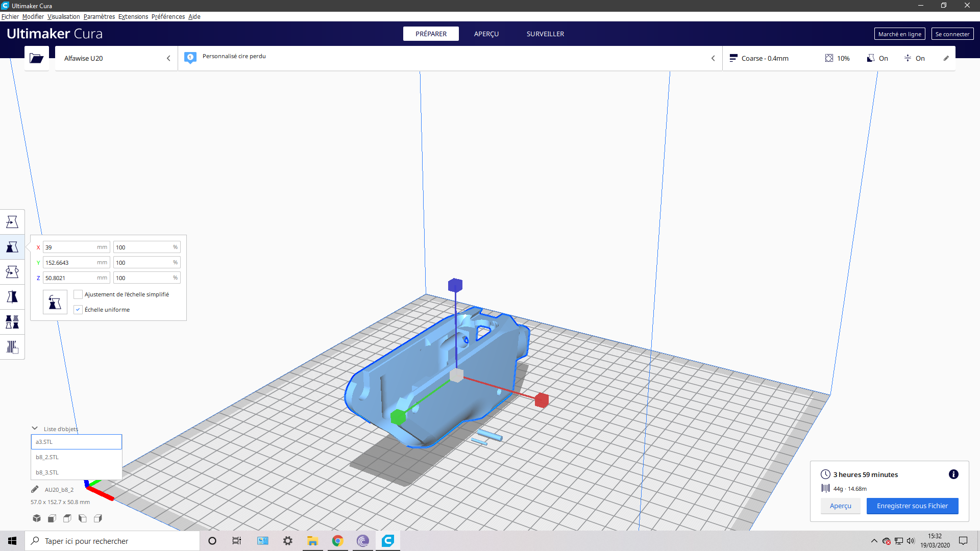Open notification center in taskbar

click(x=963, y=541)
